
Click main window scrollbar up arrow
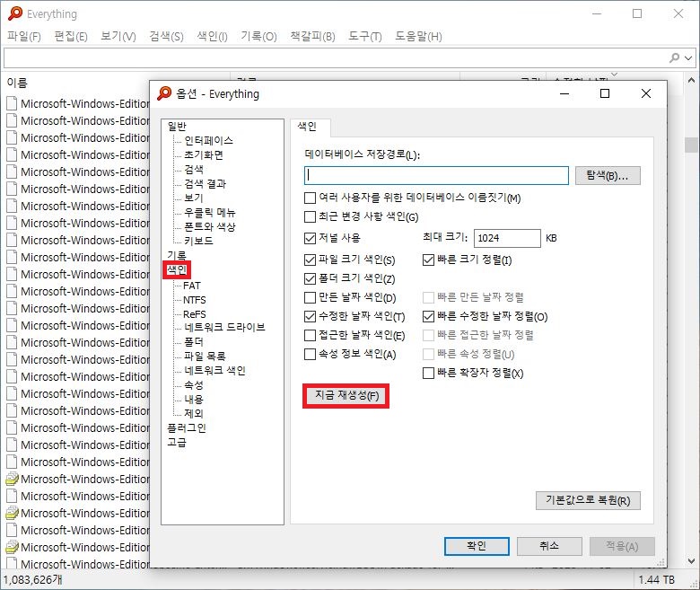(x=691, y=81)
